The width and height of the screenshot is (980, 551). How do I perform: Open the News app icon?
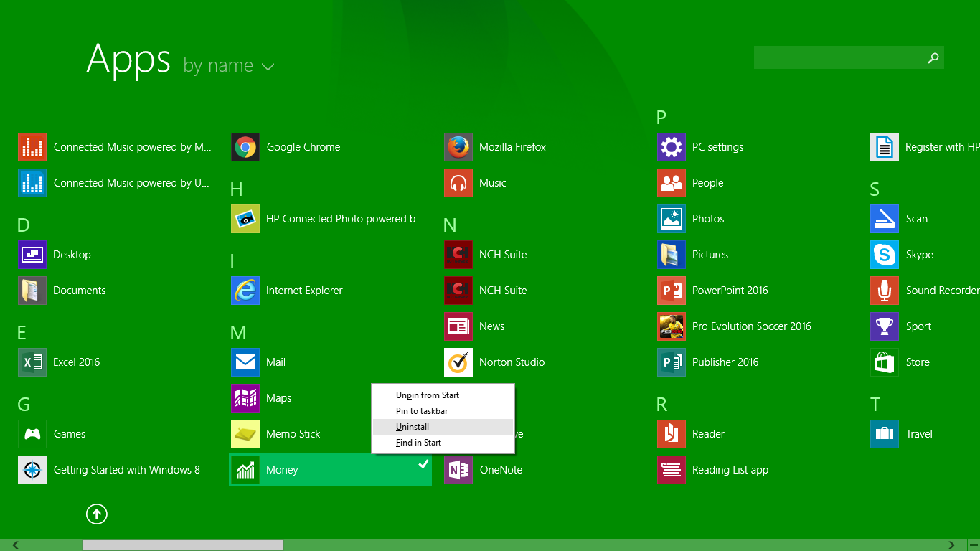pos(458,326)
